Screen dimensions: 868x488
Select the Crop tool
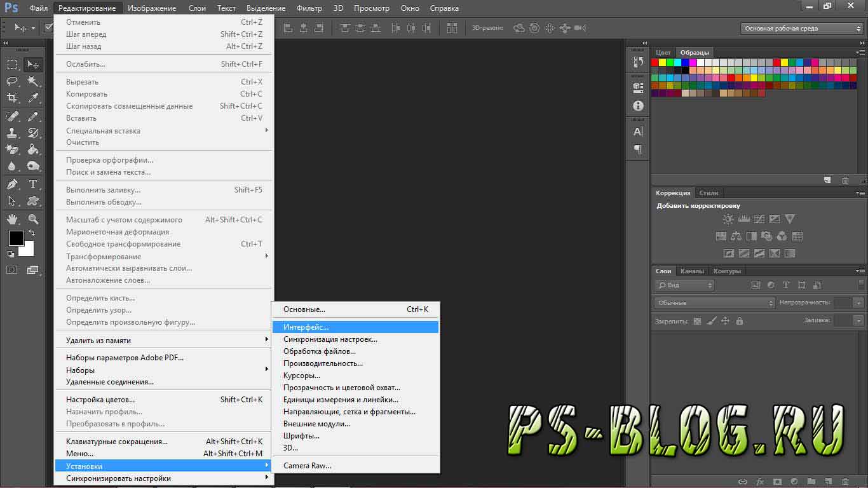click(12, 98)
